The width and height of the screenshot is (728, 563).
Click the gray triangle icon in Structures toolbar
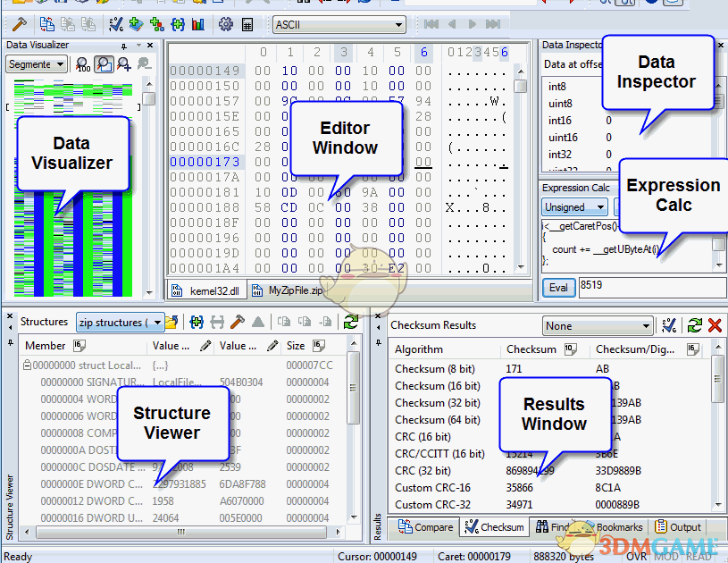point(257,322)
